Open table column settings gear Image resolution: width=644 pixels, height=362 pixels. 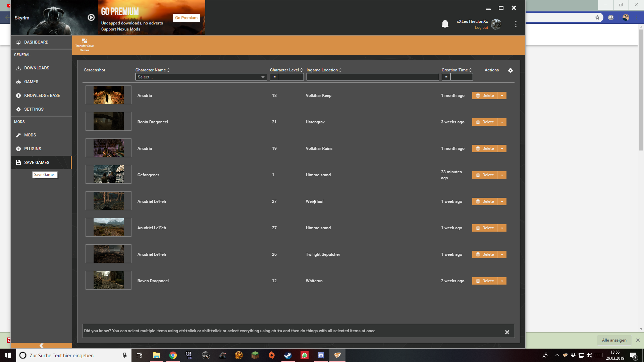[511, 70]
